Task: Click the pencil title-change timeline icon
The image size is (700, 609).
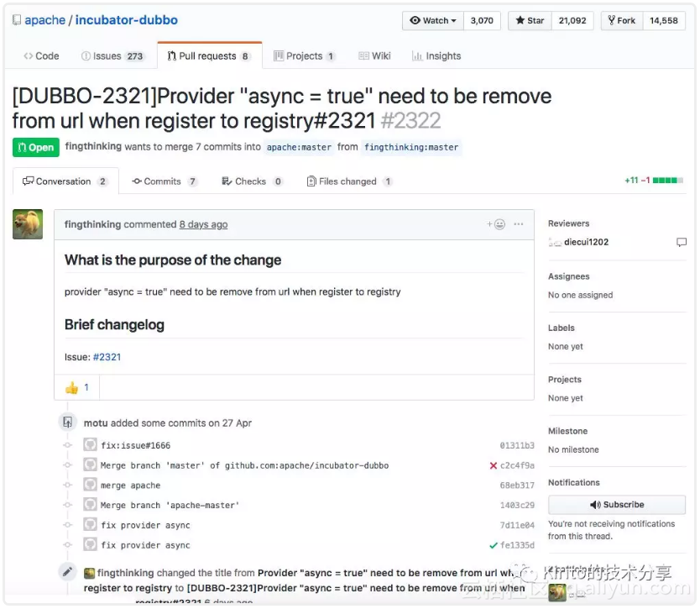Action: [x=67, y=572]
